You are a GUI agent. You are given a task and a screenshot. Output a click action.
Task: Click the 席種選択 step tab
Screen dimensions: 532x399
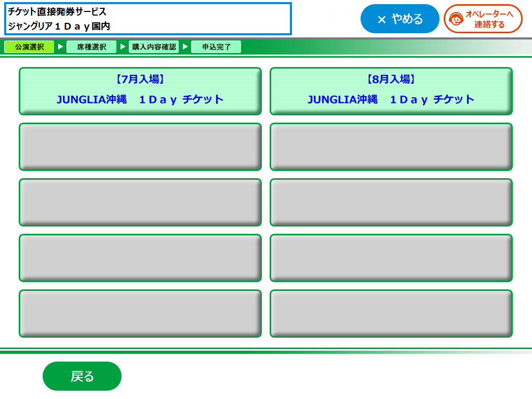point(91,47)
